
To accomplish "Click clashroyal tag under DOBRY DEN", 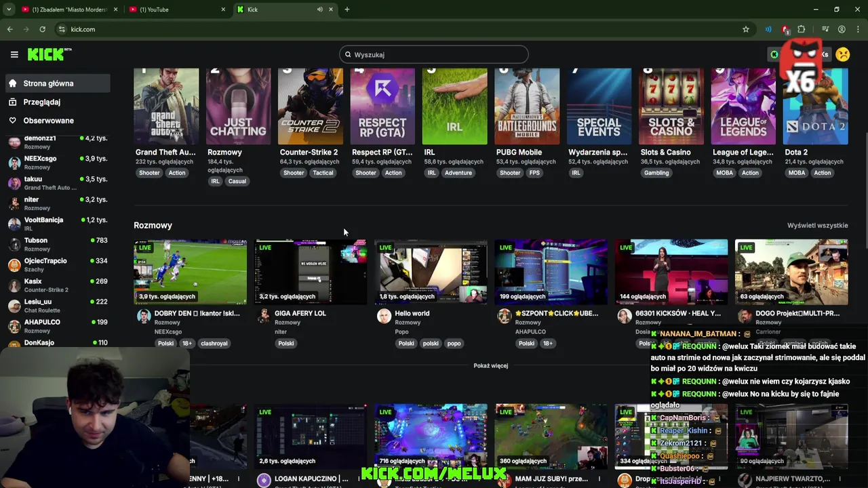I will [214, 343].
